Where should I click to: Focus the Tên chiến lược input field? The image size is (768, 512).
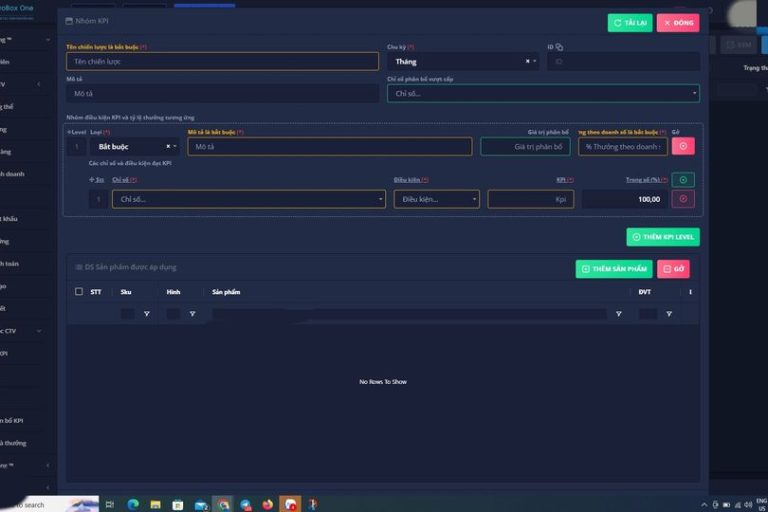[222, 61]
